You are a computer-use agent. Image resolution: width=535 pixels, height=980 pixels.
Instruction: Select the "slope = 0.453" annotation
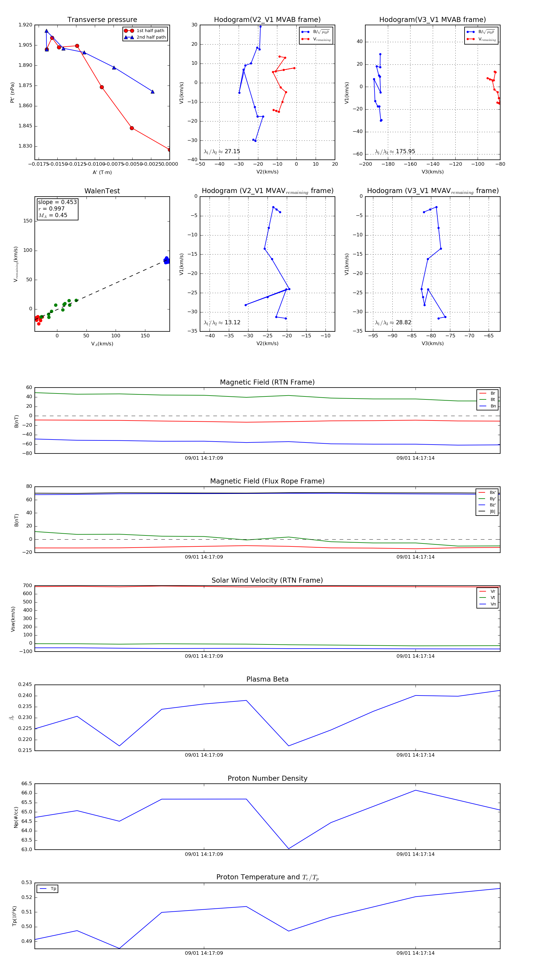[x=57, y=202]
